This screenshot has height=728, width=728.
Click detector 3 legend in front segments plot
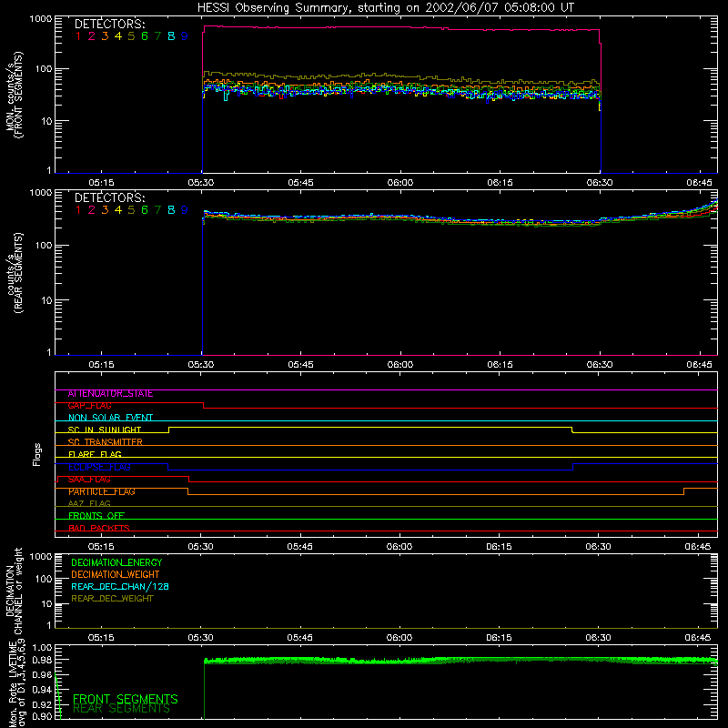105,36
